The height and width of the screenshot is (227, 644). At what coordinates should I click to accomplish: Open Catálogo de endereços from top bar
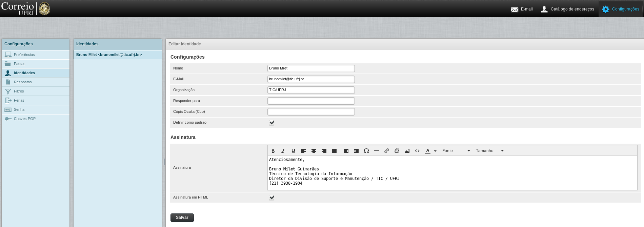coord(567,9)
